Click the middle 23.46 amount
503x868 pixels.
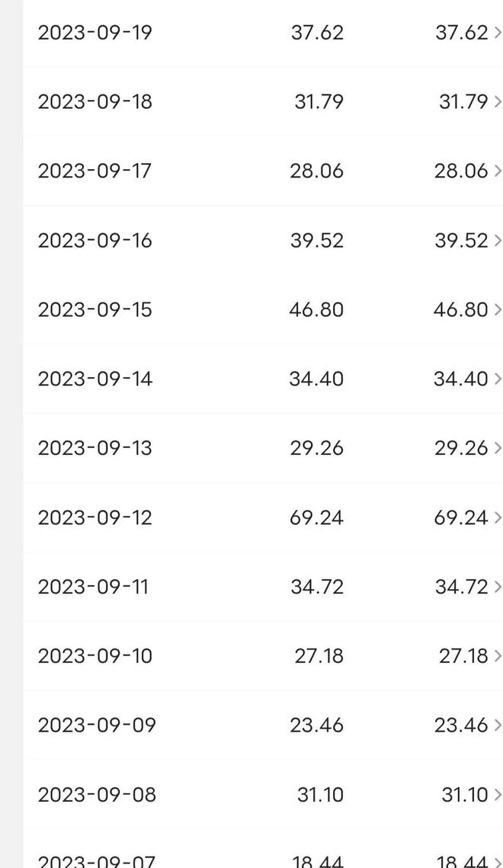pyautogui.click(x=316, y=725)
